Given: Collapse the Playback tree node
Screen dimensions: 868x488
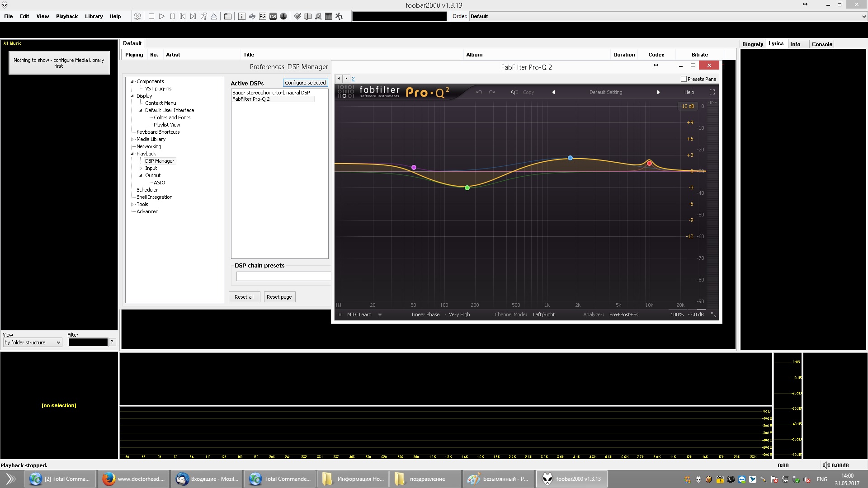Looking at the screenshot, I should pyautogui.click(x=132, y=154).
